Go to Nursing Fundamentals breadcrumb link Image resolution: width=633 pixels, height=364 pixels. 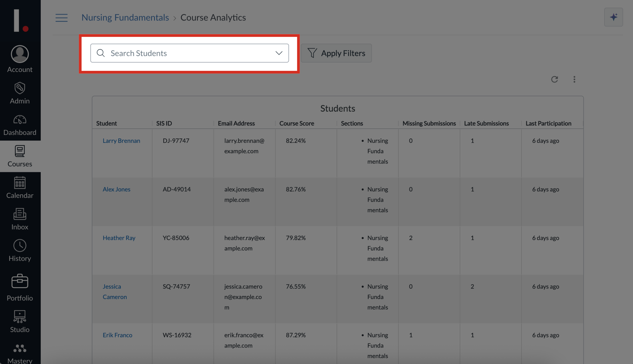click(x=125, y=18)
